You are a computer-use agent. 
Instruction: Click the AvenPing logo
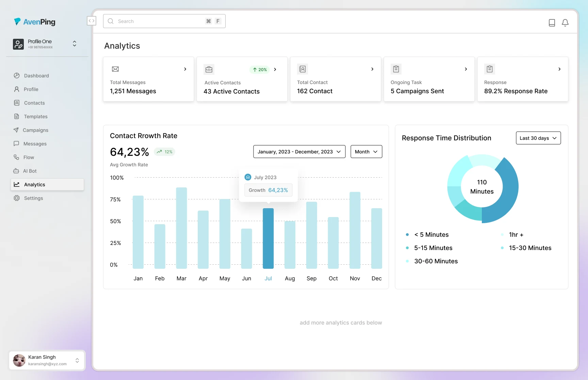(34, 22)
